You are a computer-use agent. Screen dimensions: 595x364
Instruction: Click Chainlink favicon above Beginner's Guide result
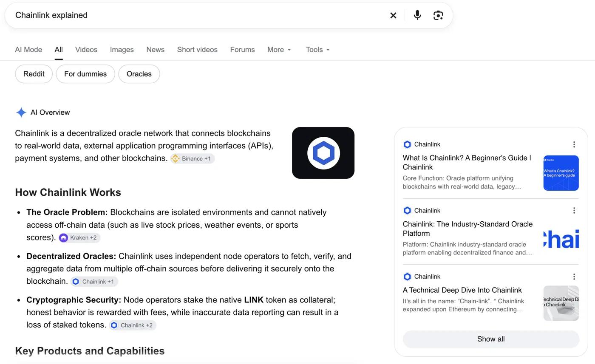[407, 144]
